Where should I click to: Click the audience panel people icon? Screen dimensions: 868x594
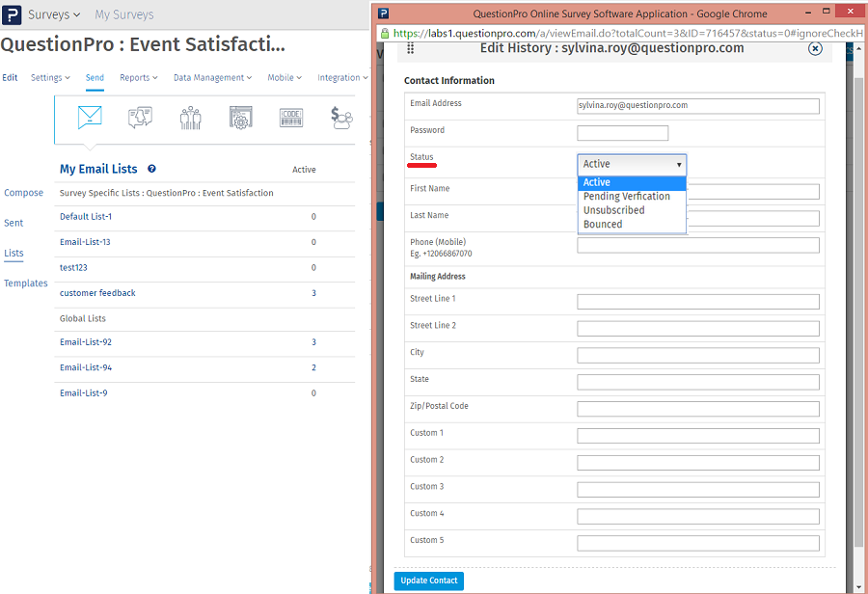coord(189,116)
